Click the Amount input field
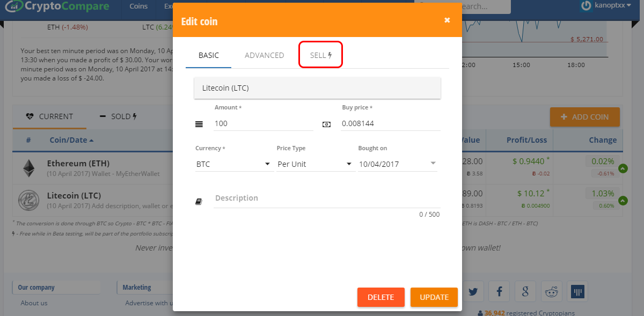 click(x=263, y=123)
